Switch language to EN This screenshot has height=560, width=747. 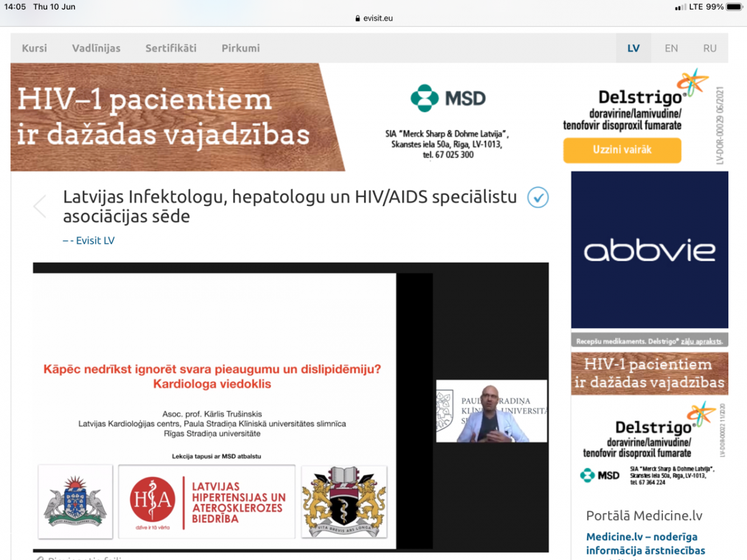click(671, 48)
